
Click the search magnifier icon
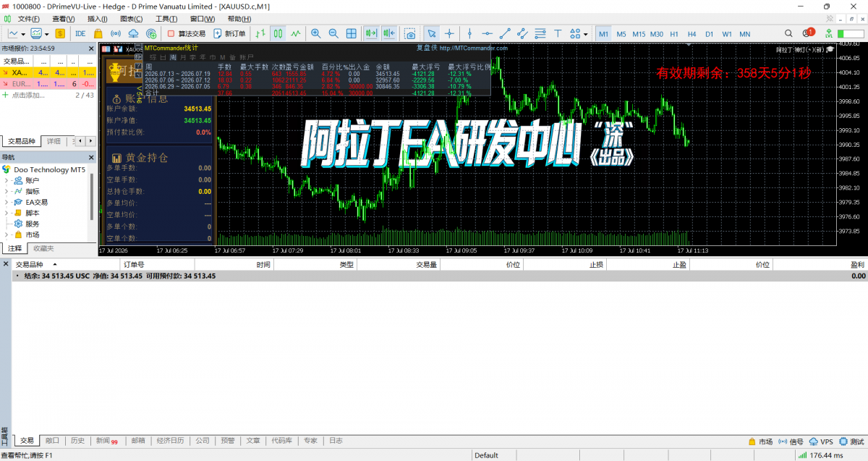787,33
